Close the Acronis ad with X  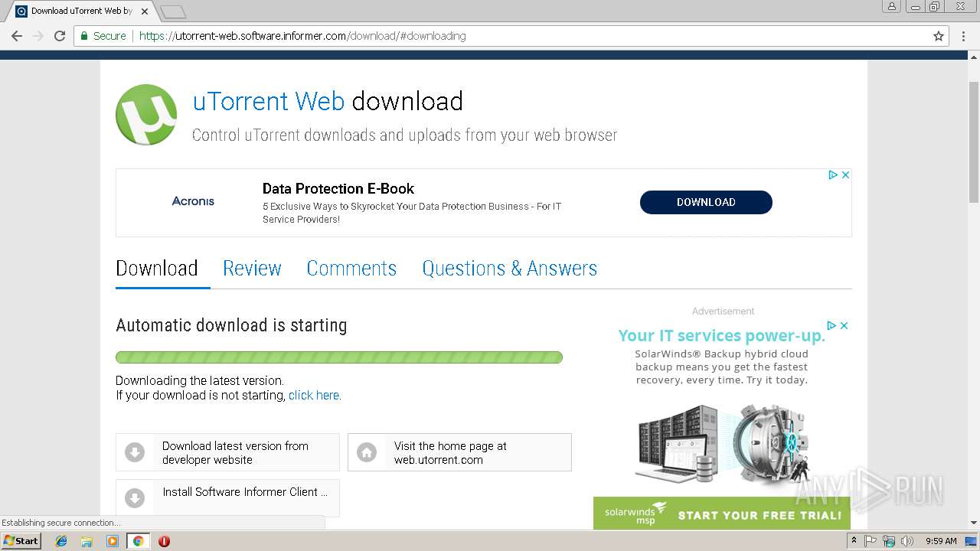pos(845,175)
